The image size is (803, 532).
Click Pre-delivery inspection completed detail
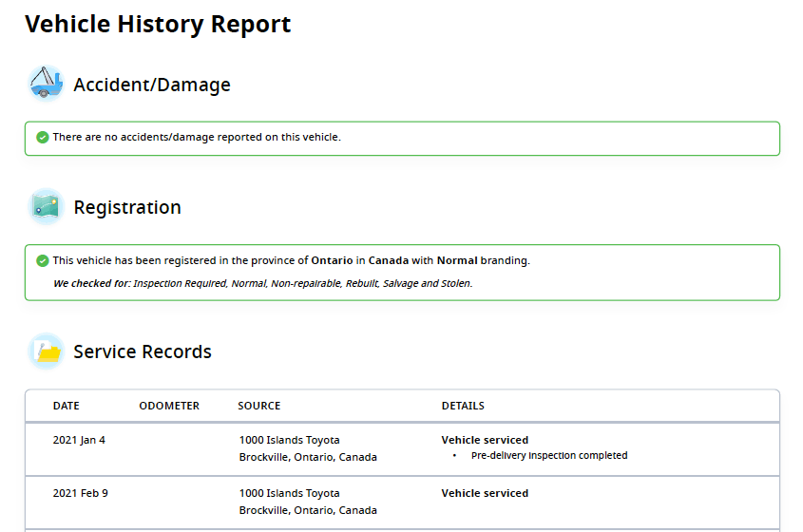point(549,455)
